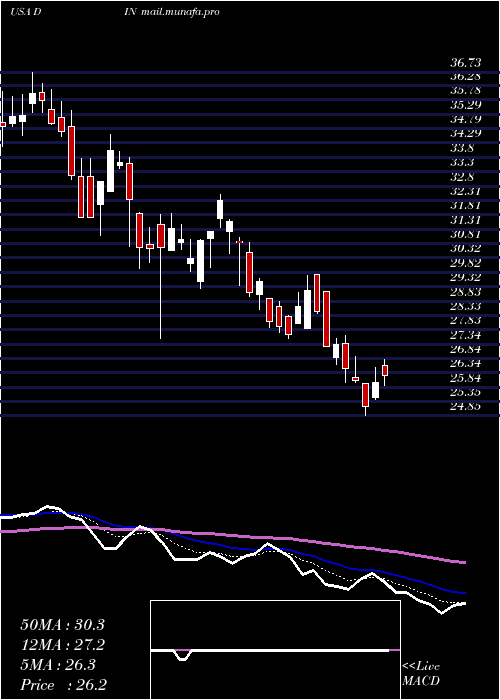The image size is (500, 700).
Task: Click the 50MA : 30.3 readout
Action: [x=62, y=625]
